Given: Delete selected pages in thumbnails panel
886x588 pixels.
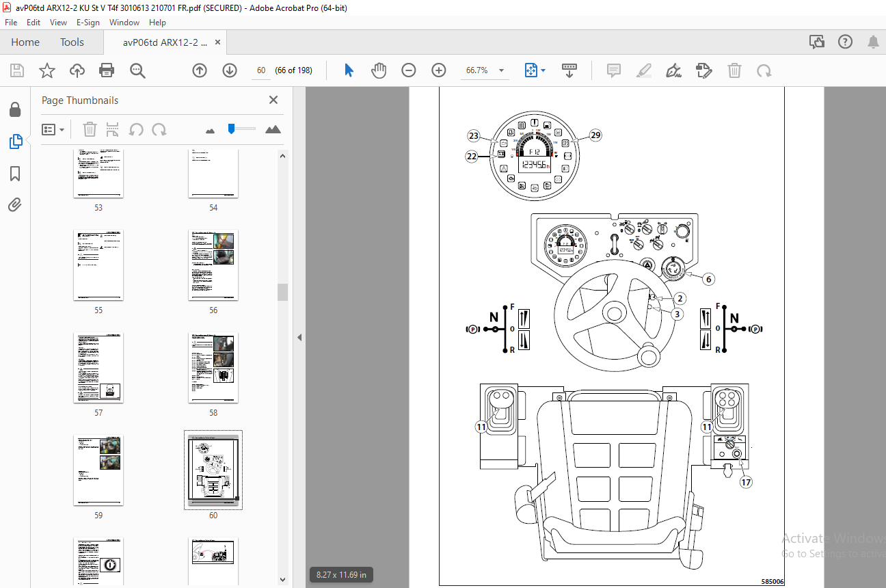Looking at the screenshot, I should (90, 129).
